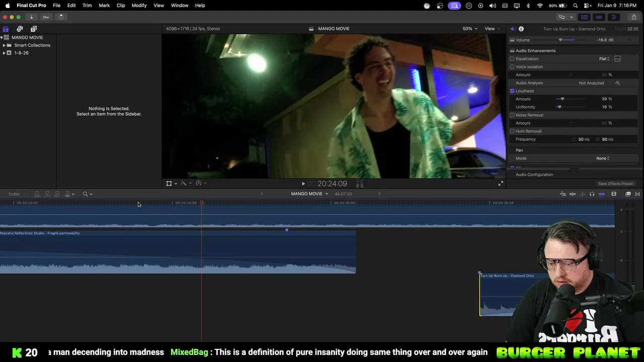Screen dimensions: 644x362
Task: Disable the Loudness checkbox
Action: pyautogui.click(x=512, y=91)
